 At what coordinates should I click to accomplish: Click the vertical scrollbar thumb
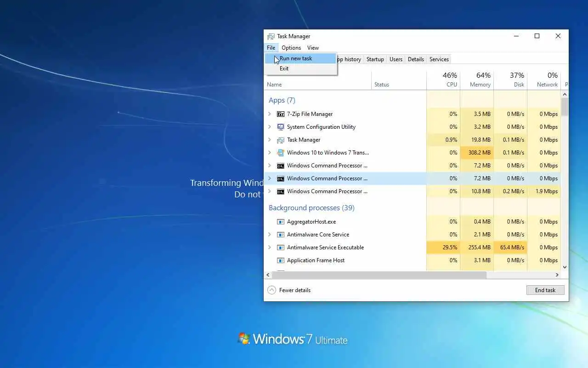pyautogui.click(x=565, y=107)
